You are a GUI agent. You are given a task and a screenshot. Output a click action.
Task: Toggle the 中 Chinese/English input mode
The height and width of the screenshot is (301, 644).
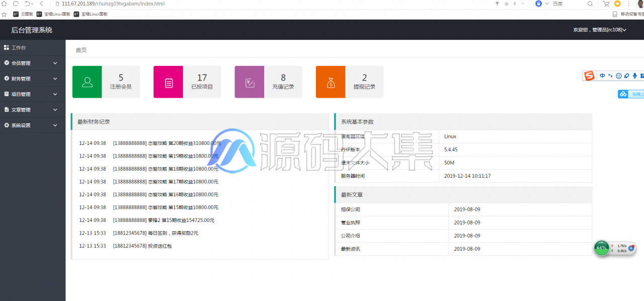point(602,76)
